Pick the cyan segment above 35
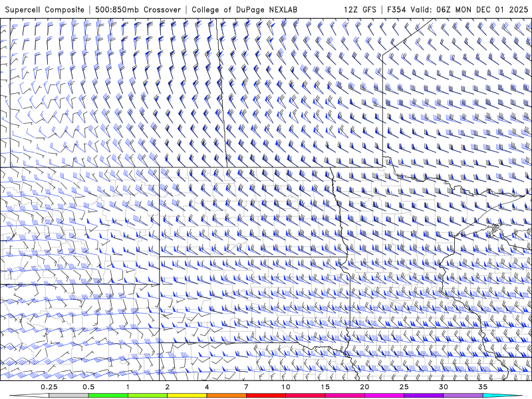This screenshot has width=532, height=399. tap(503, 396)
